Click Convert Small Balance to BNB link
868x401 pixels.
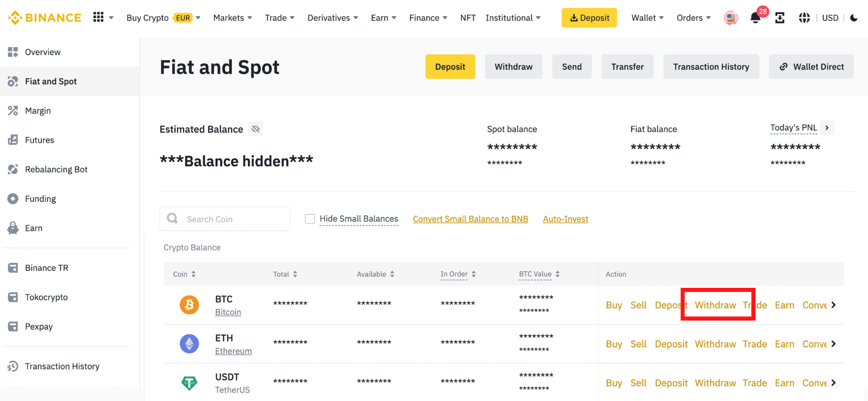coord(471,219)
